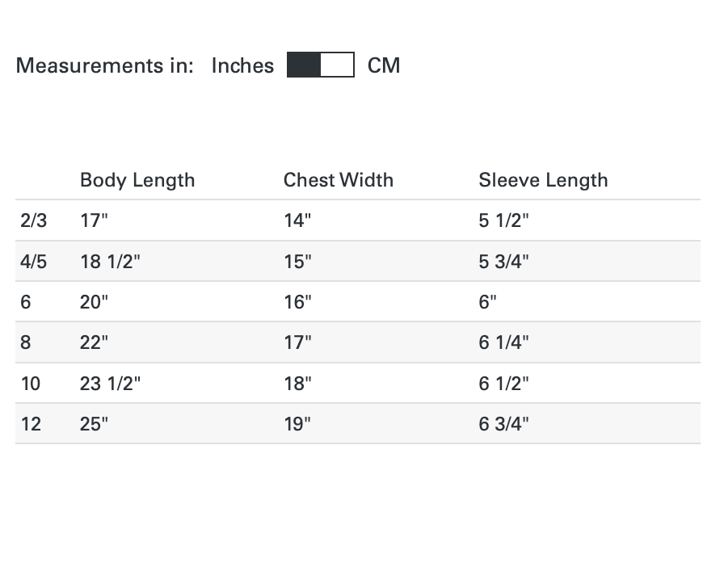Image resolution: width=724 pixels, height=588 pixels.
Task: Select the size 12 row label
Action: 31,424
